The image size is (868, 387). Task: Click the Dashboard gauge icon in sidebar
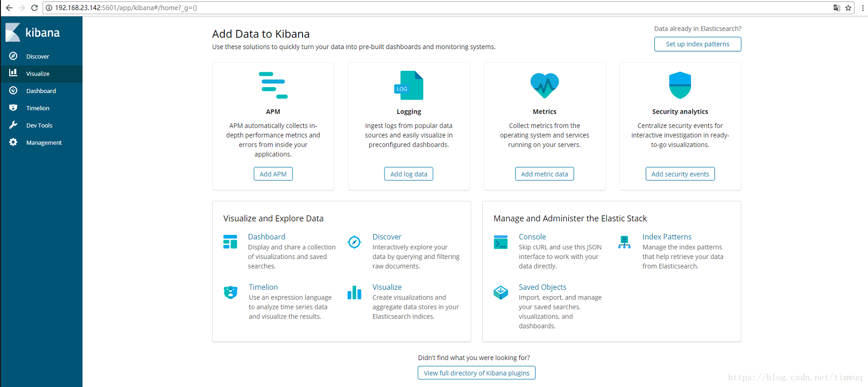click(x=13, y=90)
